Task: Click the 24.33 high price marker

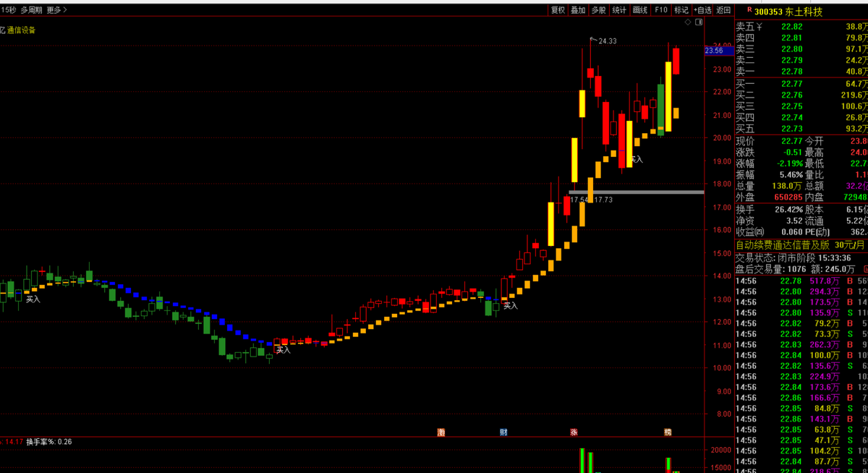Action: tap(607, 41)
